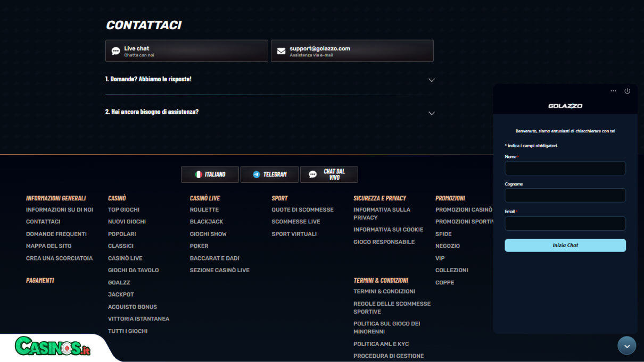
Task: Click the Nome input field
Action: tap(565, 169)
